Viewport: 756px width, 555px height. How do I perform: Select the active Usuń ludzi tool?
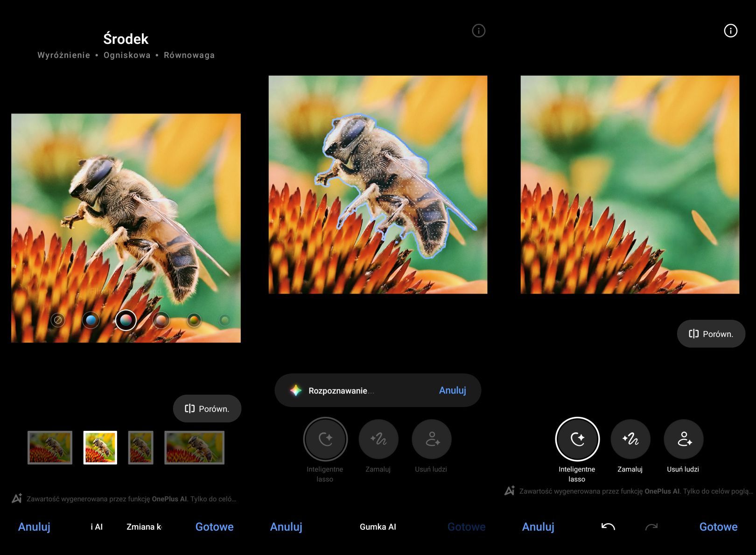pos(684,439)
